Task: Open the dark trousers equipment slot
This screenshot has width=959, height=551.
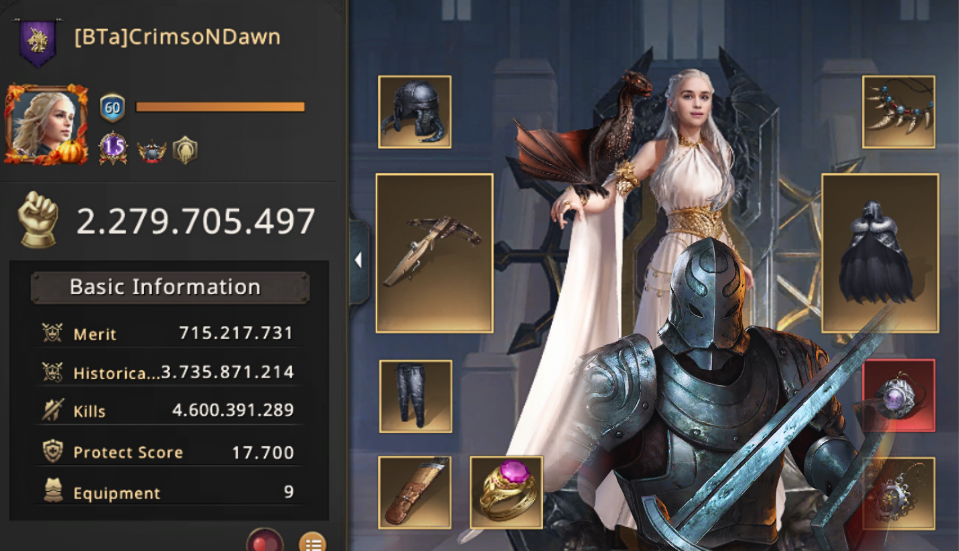Action: [415, 396]
